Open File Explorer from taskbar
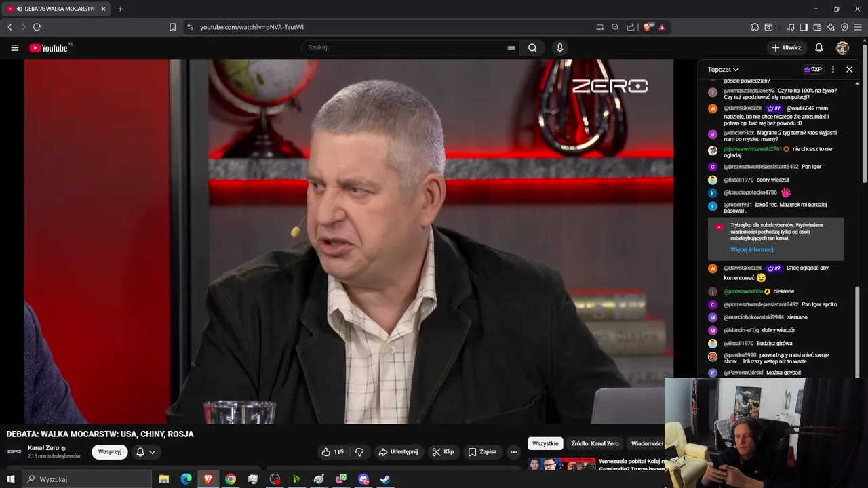The image size is (868, 488). coord(164,479)
